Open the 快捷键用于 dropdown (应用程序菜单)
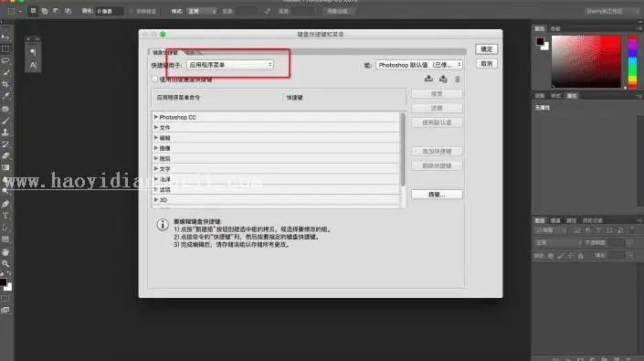The image size is (644, 361). 230,65
